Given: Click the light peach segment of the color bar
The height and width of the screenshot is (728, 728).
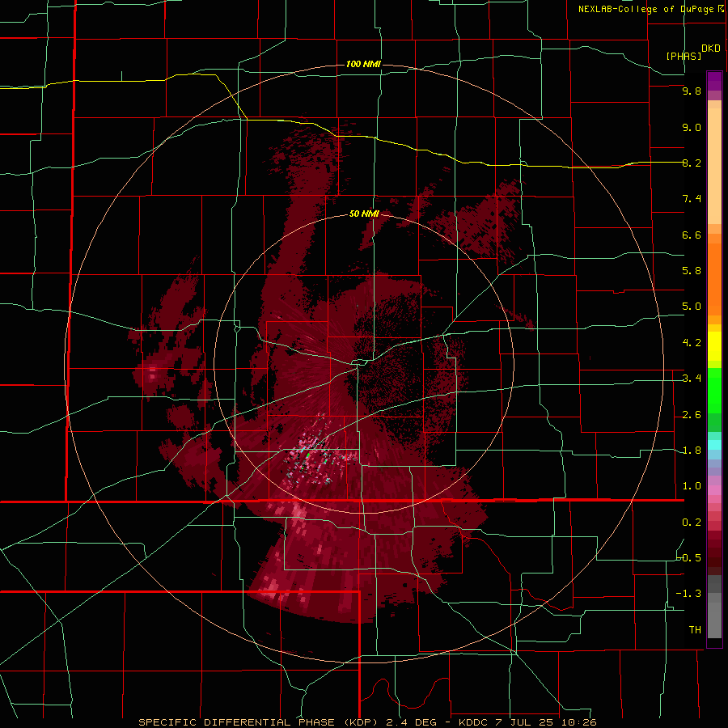Looking at the screenshot, I should [714, 167].
